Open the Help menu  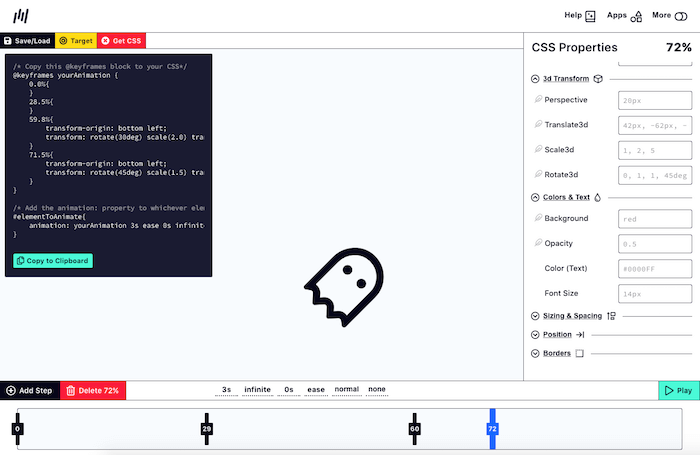[x=580, y=16]
